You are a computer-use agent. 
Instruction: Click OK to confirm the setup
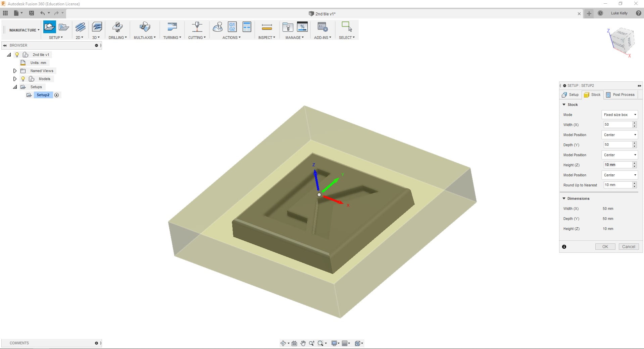coord(605,246)
